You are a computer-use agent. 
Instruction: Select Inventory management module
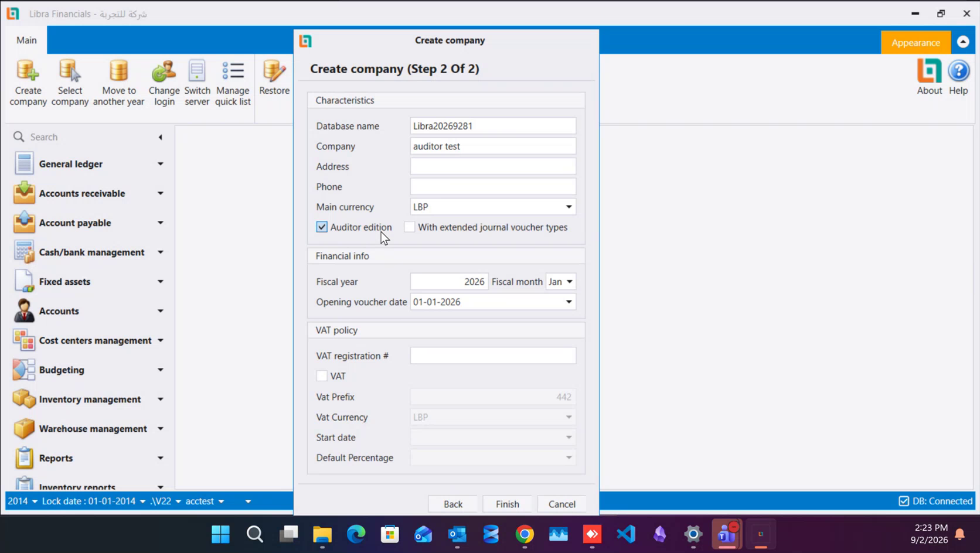pyautogui.click(x=88, y=399)
